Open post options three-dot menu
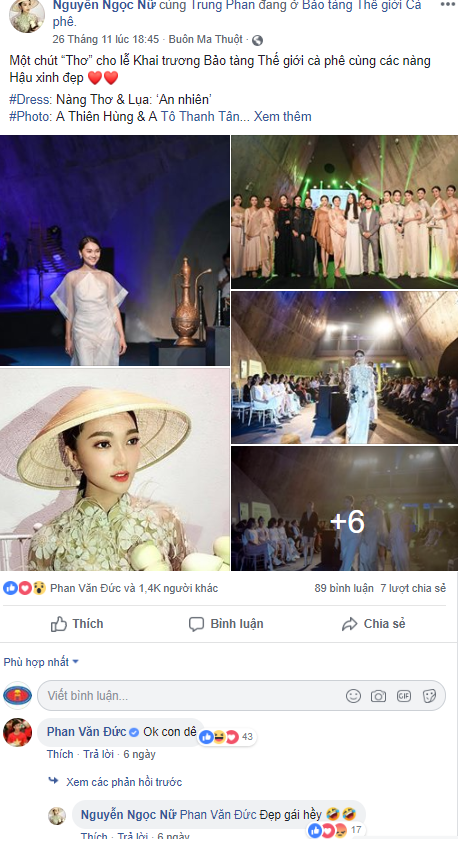This screenshot has height=852, width=458. click(x=449, y=4)
